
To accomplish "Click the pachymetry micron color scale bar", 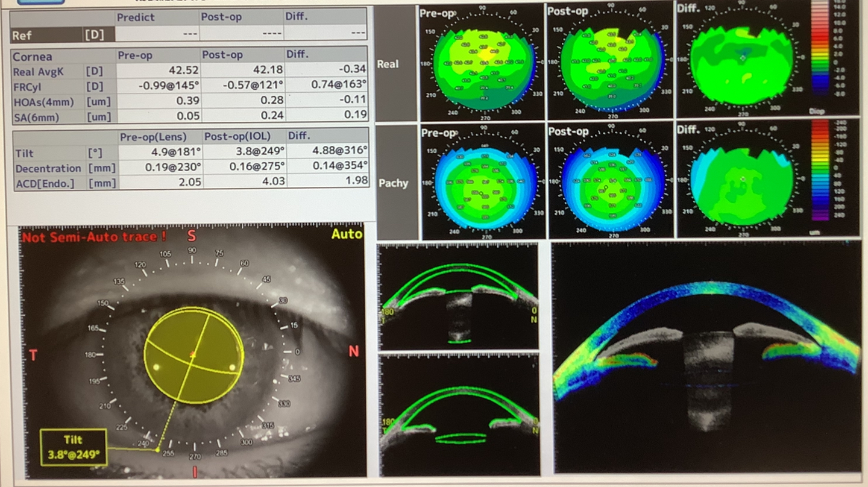I will 821,170.
